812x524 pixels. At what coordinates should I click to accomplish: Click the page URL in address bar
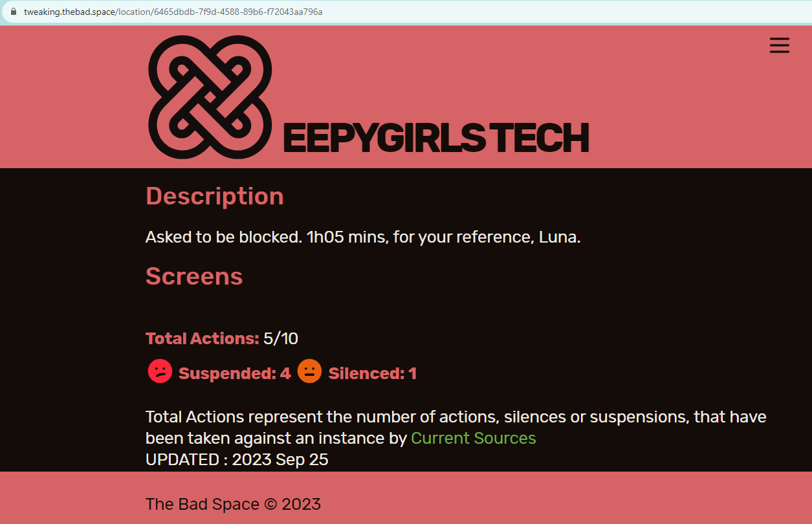tap(173, 12)
